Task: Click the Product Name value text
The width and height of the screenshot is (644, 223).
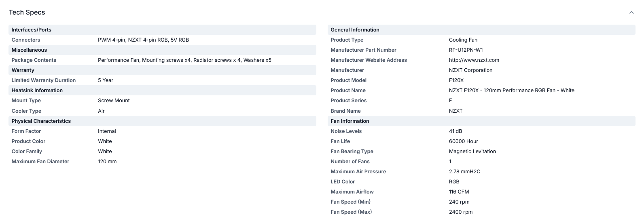Action: pos(511,90)
